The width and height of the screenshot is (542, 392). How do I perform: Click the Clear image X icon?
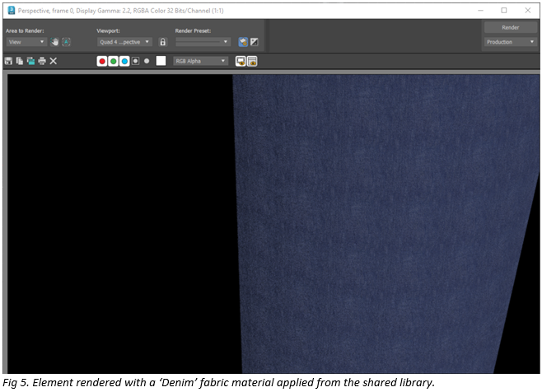(x=54, y=61)
